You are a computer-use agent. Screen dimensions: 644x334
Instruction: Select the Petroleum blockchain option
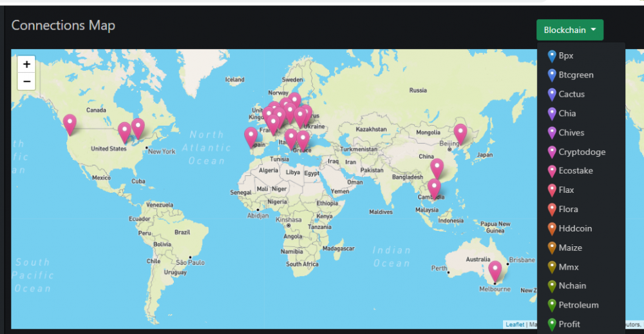pos(581,305)
